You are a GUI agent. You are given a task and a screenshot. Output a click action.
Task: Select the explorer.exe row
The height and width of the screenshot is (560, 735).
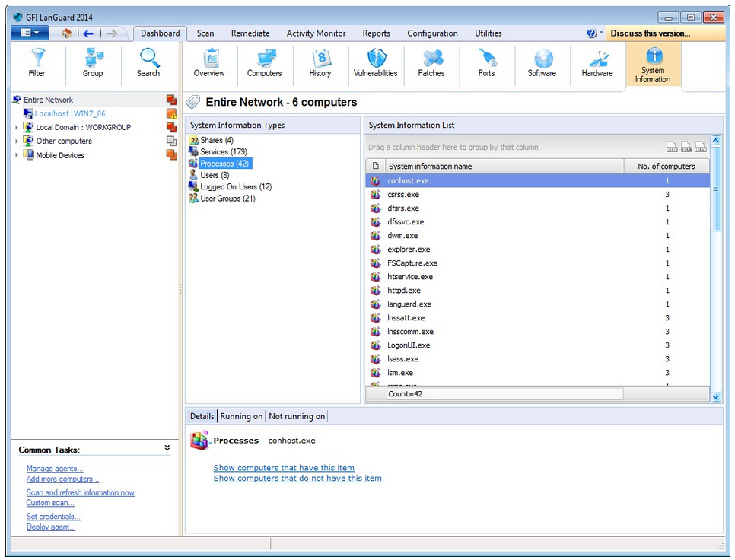[x=537, y=250]
